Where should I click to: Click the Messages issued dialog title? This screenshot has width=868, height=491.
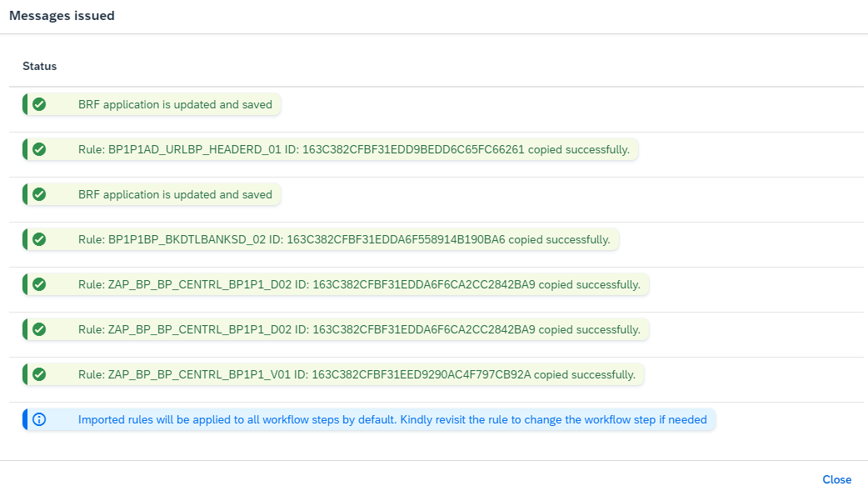click(x=62, y=16)
